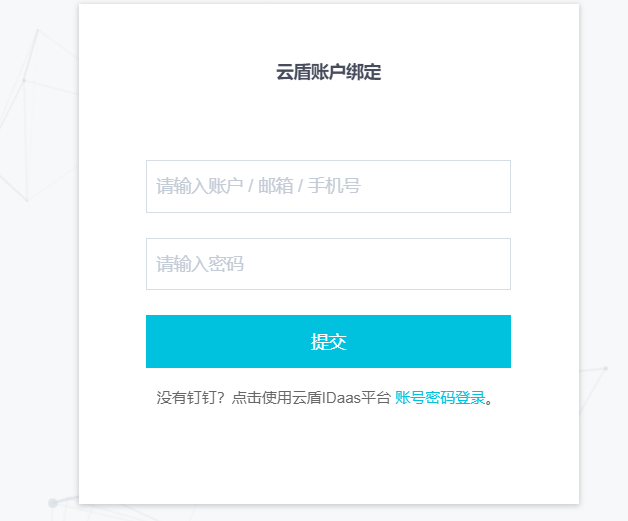Focus the 请输入密码 password field
The image size is (628, 521).
click(x=328, y=264)
